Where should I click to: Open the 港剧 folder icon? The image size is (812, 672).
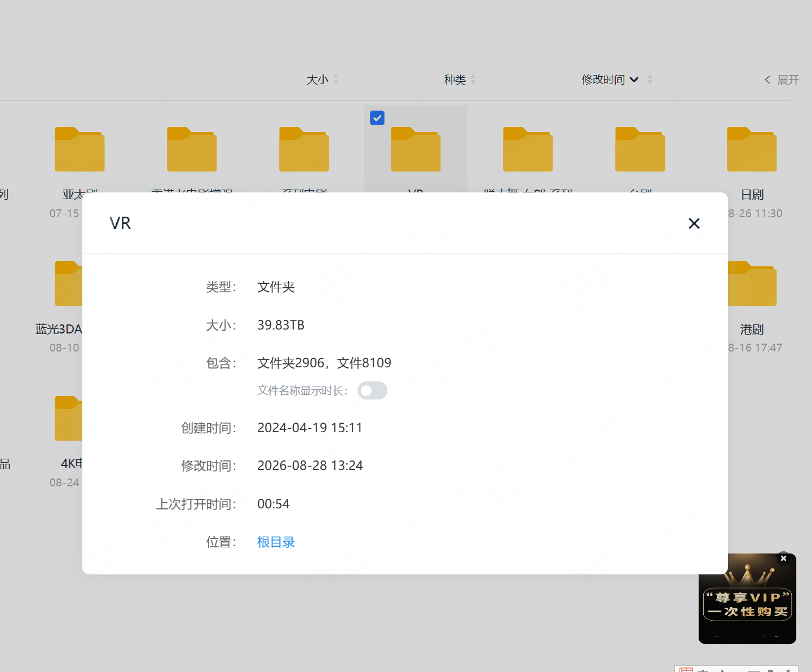point(752,283)
